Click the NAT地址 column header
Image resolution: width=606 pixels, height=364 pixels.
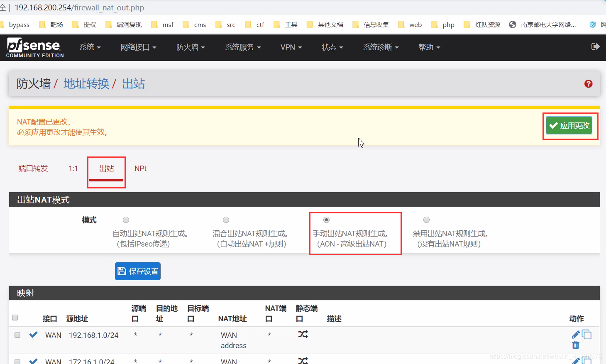(x=232, y=319)
